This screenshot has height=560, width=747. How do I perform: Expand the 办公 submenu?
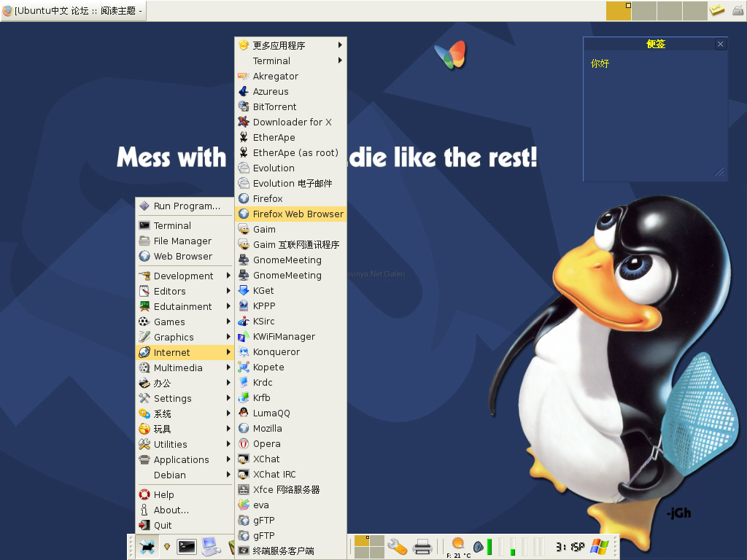(x=185, y=383)
